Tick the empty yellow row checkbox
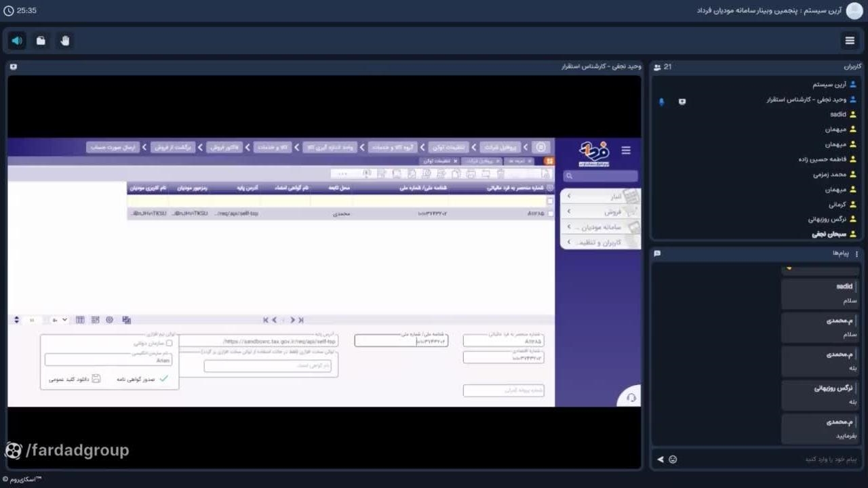The image size is (868, 488). point(550,201)
